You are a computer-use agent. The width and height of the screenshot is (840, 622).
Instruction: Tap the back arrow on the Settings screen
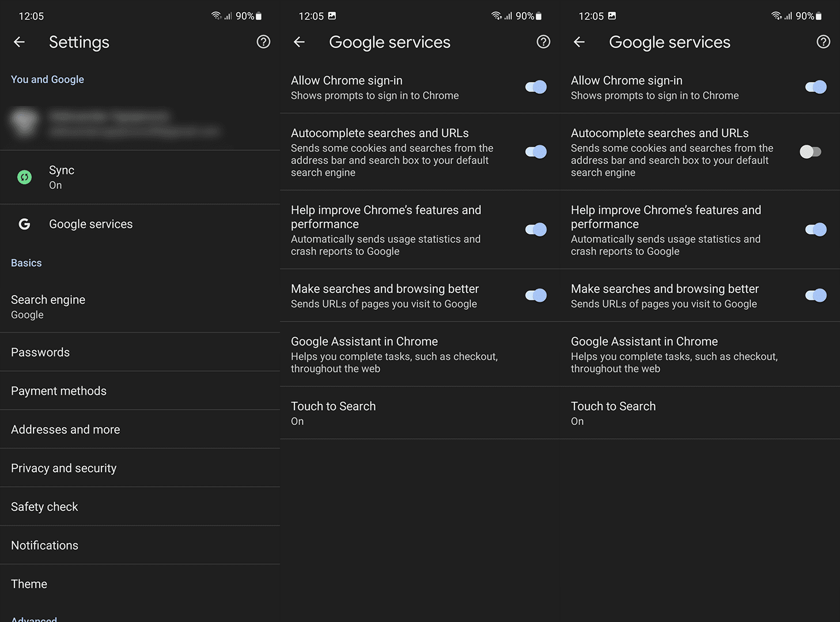(19, 42)
